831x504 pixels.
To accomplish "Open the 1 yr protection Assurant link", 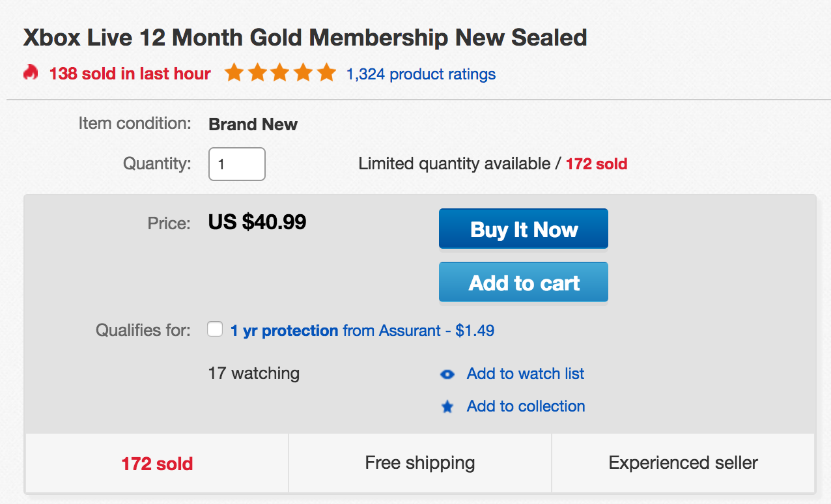I will 362,331.
